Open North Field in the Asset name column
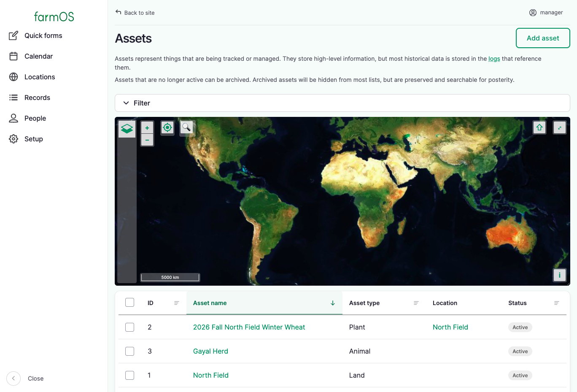The height and width of the screenshot is (392, 577). [211, 375]
